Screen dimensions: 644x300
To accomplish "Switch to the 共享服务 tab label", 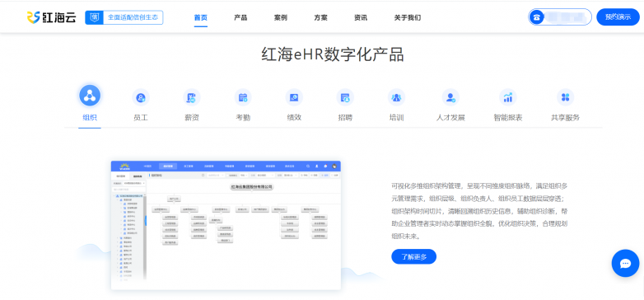I will pyautogui.click(x=566, y=118).
